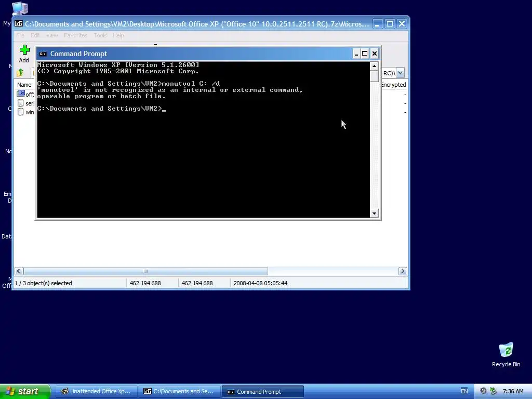Open My Computer desktop icon
Image resolution: width=532 pixels, height=399 pixels.
tap(19, 8)
